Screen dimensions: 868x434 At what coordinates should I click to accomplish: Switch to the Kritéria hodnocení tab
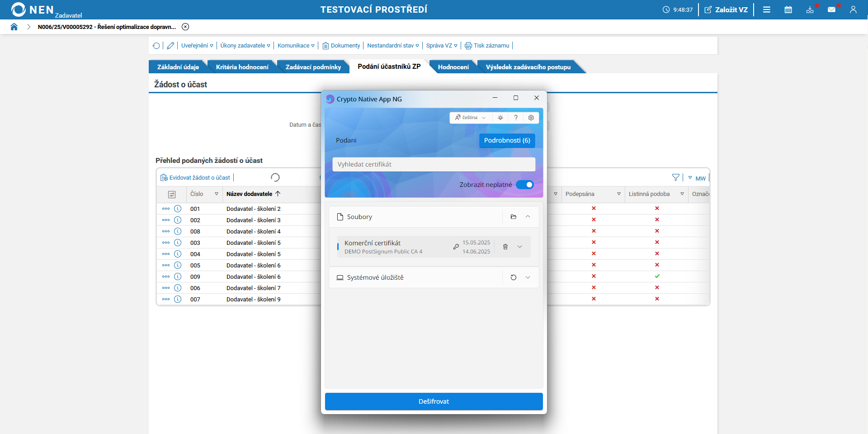point(242,67)
